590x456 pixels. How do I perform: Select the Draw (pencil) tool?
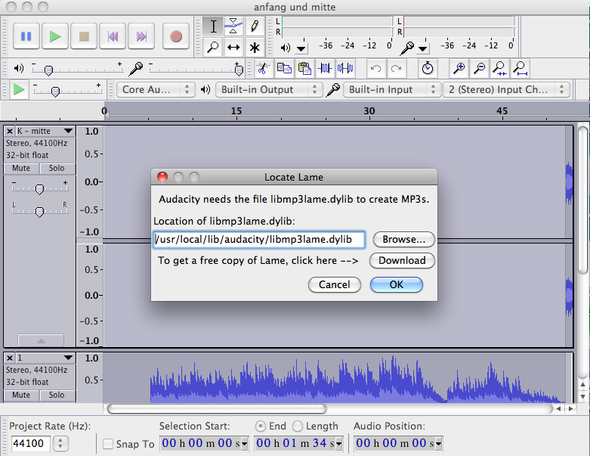[255, 26]
